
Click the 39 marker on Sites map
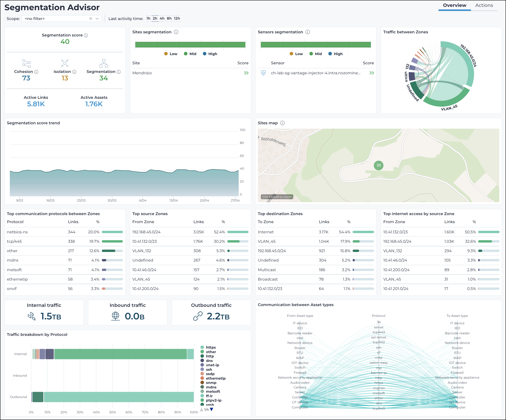pyautogui.click(x=379, y=165)
